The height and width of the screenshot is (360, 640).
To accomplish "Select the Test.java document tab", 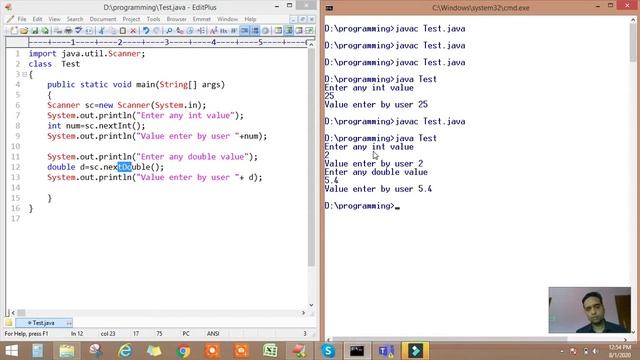I will point(43,323).
